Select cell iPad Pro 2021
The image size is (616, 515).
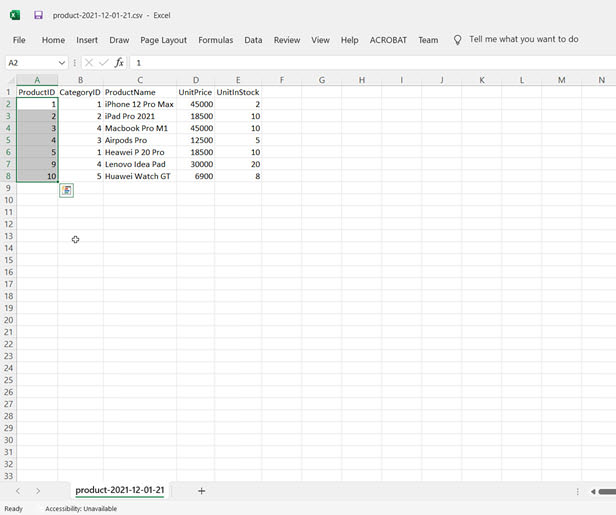pyautogui.click(x=140, y=116)
